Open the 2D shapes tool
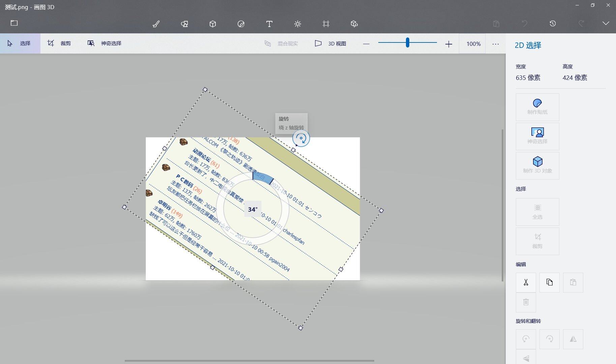The width and height of the screenshot is (616, 364). tap(184, 24)
